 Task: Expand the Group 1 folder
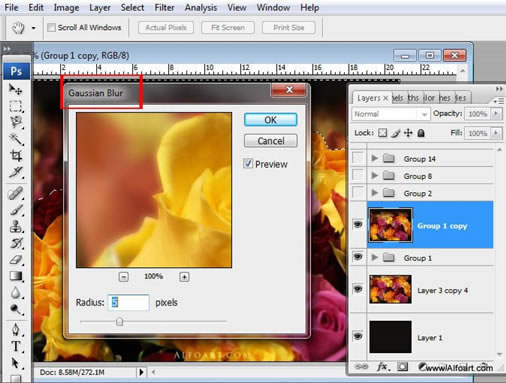pyautogui.click(x=375, y=257)
